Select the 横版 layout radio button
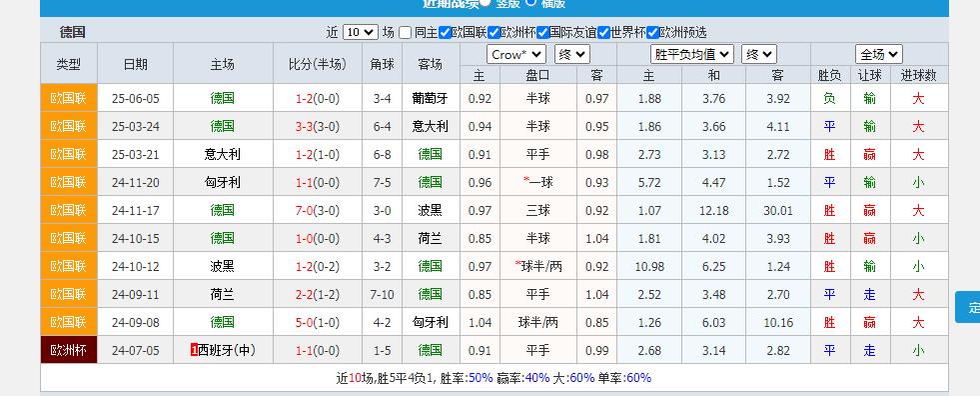980x396 pixels. (x=531, y=3)
